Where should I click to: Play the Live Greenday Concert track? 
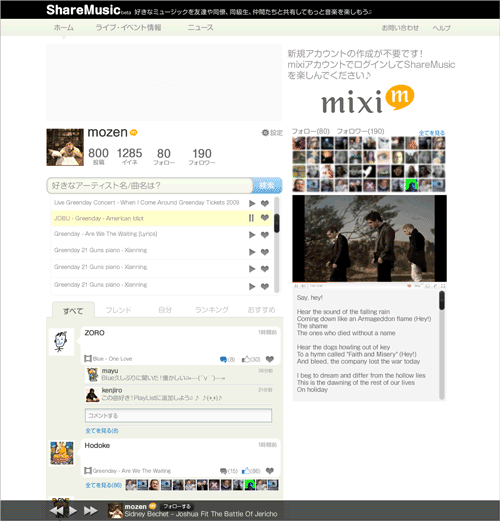point(252,203)
